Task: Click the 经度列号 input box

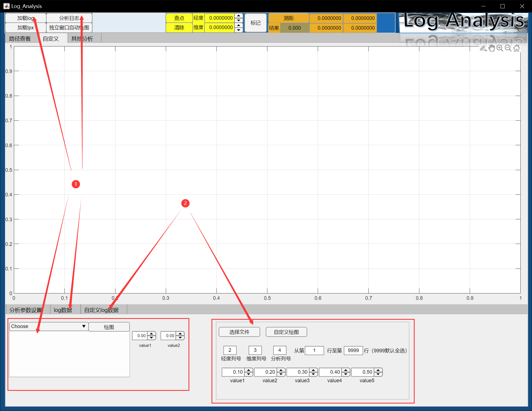Action: click(x=230, y=350)
